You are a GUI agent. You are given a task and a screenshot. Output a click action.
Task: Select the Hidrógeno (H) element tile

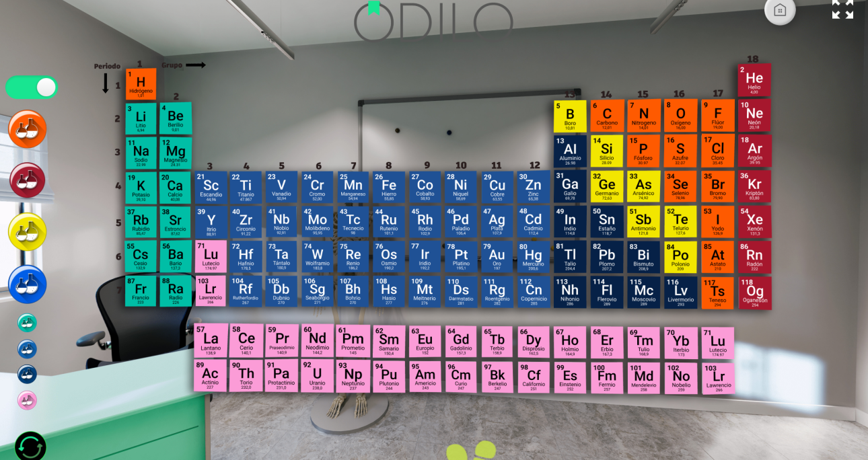pyautogui.click(x=141, y=84)
